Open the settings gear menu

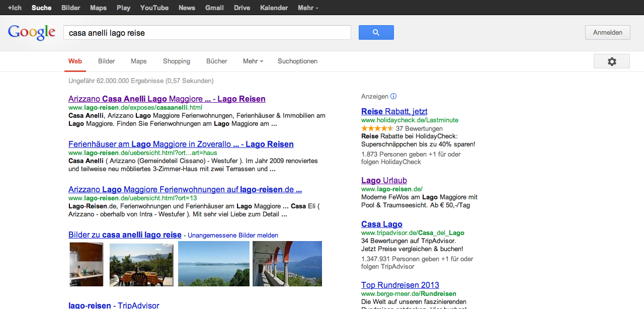[x=611, y=61]
